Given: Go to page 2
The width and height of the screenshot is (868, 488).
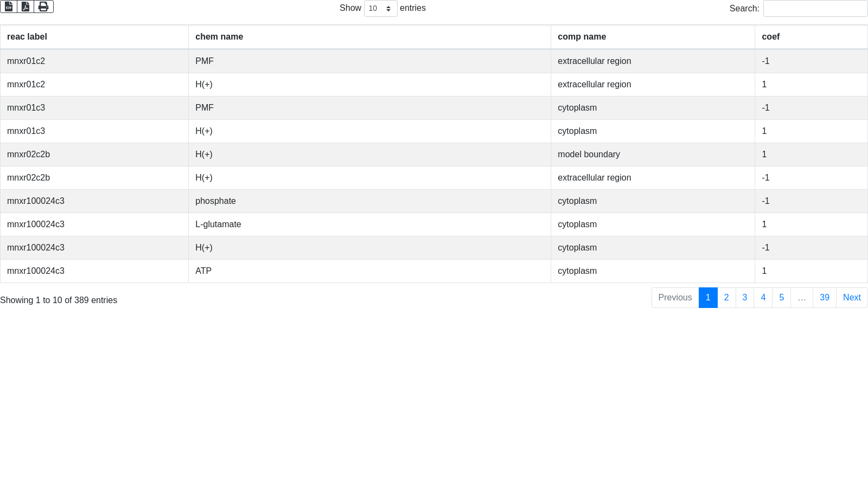Looking at the screenshot, I should [x=726, y=298].
